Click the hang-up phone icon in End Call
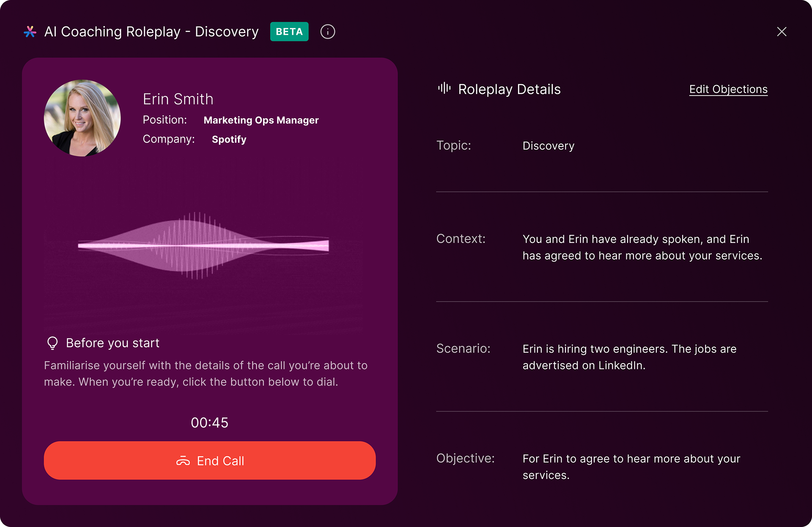The height and width of the screenshot is (527, 812). (x=183, y=461)
